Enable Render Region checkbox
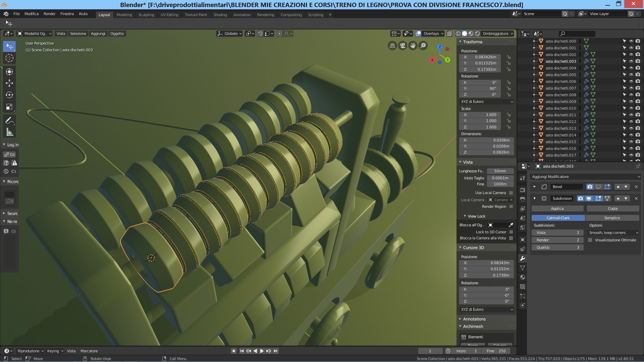This screenshot has width=644, height=362. [511, 206]
